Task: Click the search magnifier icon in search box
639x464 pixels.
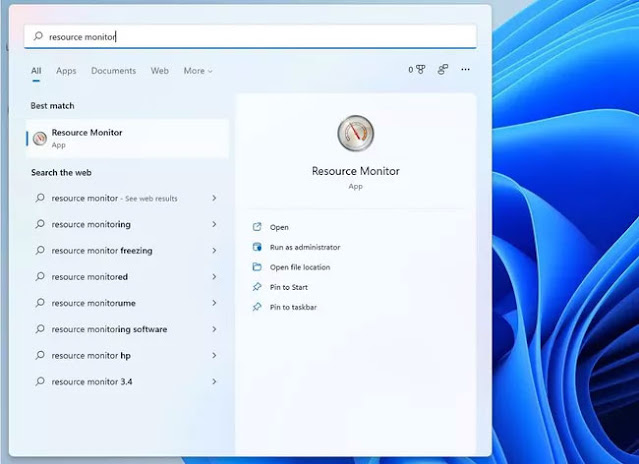Action: pos(38,36)
